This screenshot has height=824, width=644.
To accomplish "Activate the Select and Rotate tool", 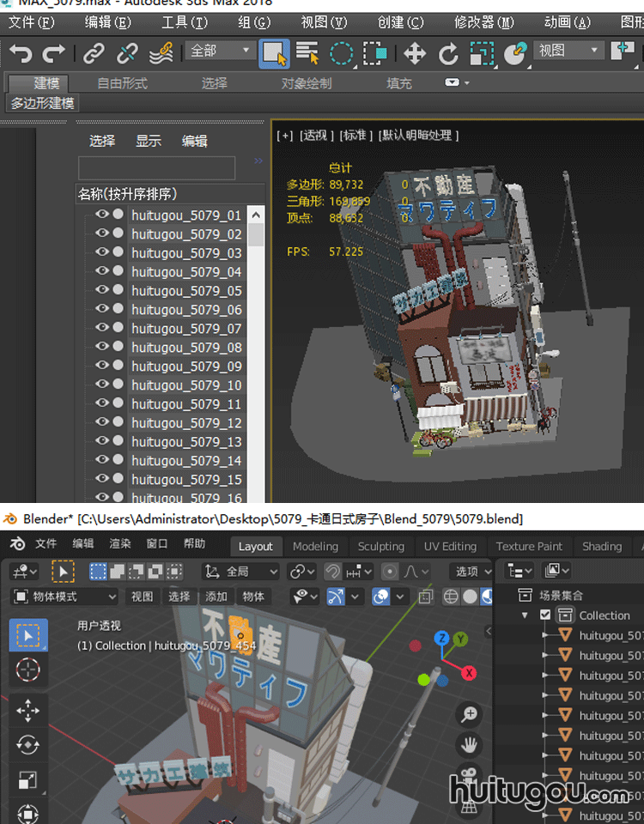I will [x=448, y=54].
